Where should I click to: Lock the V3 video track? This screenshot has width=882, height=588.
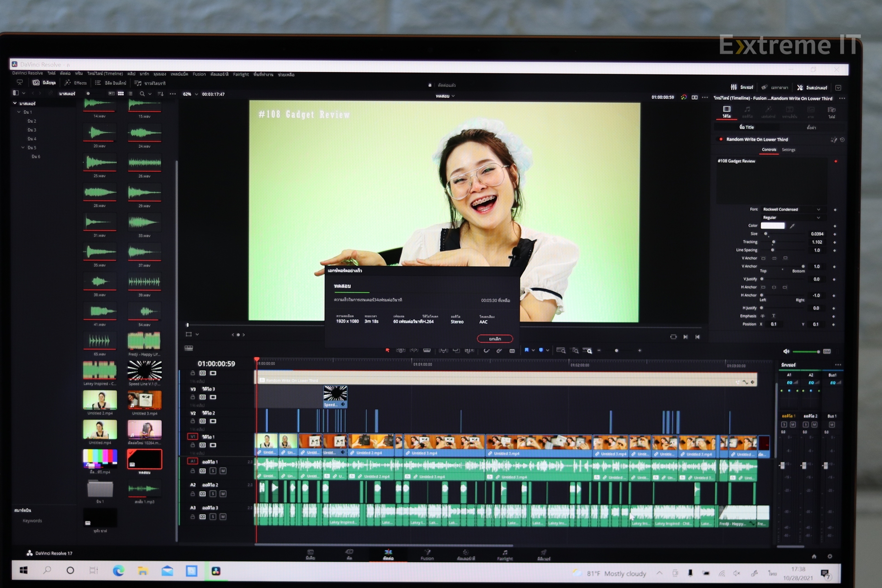click(x=193, y=397)
